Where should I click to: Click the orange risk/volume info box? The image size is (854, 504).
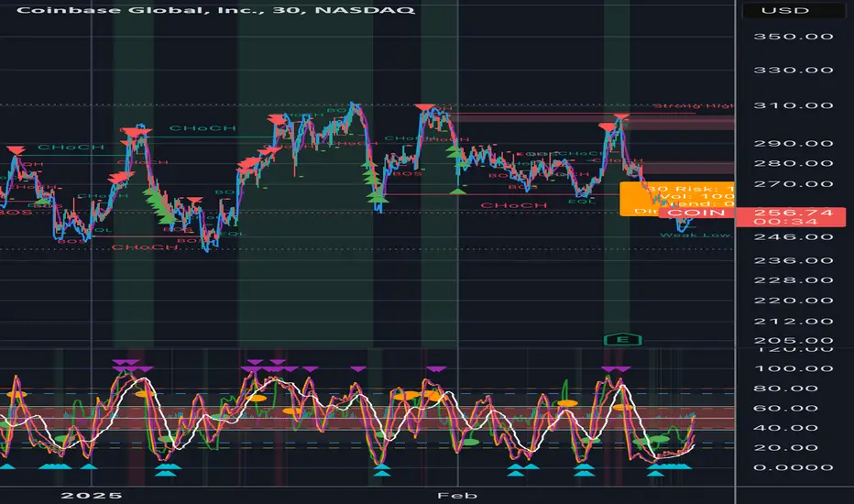[x=677, y=199]
